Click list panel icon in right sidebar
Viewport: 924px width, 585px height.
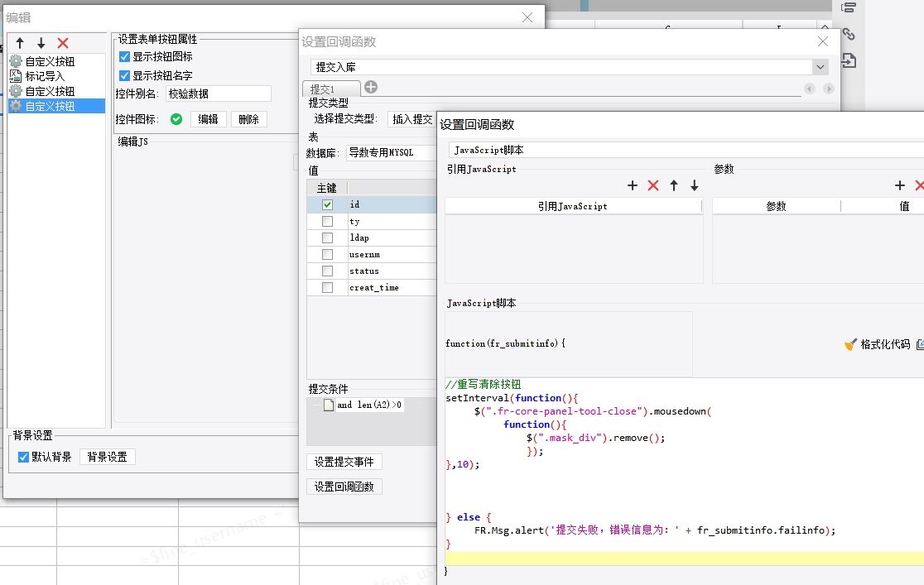[849, 7]
